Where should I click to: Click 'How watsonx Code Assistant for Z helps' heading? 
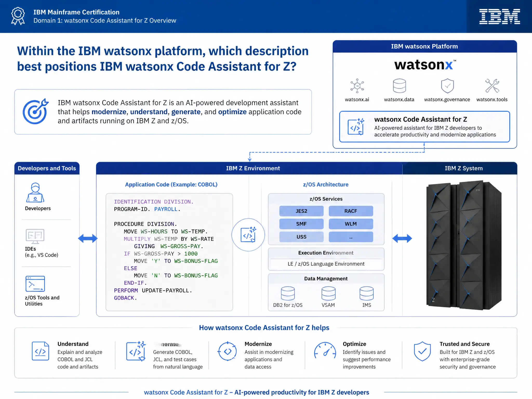(264, 328)
